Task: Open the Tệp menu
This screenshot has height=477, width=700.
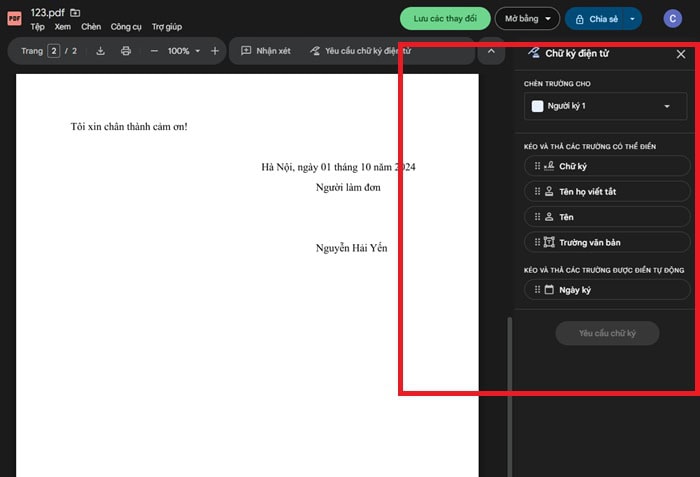Action: [x=38, y=27]
